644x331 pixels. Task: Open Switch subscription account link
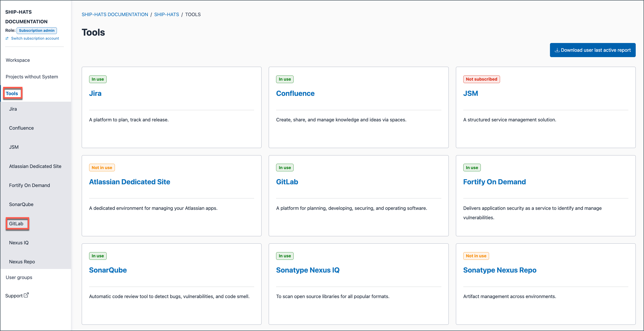click(x=35, y=38)
